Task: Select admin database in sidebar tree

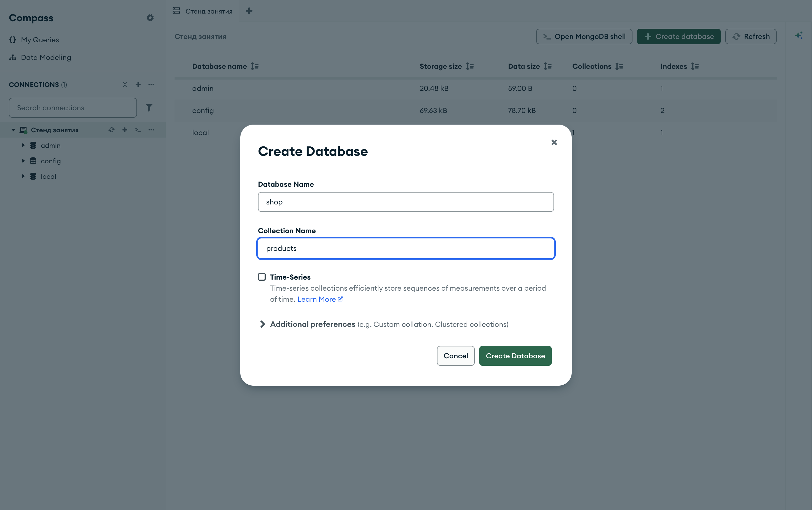Action: tap(51, 145)
